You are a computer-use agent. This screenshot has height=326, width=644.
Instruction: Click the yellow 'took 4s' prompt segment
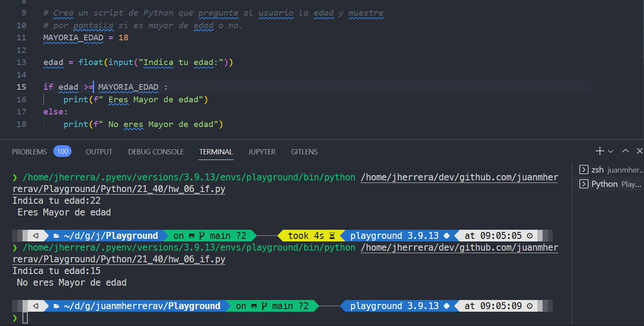point(312,236)
